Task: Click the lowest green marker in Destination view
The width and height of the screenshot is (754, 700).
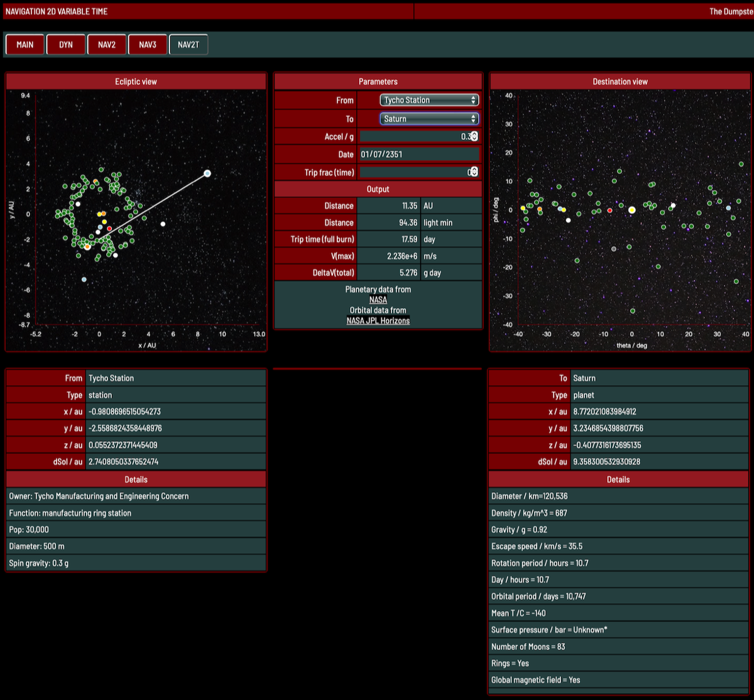Action: click(633, 311)
